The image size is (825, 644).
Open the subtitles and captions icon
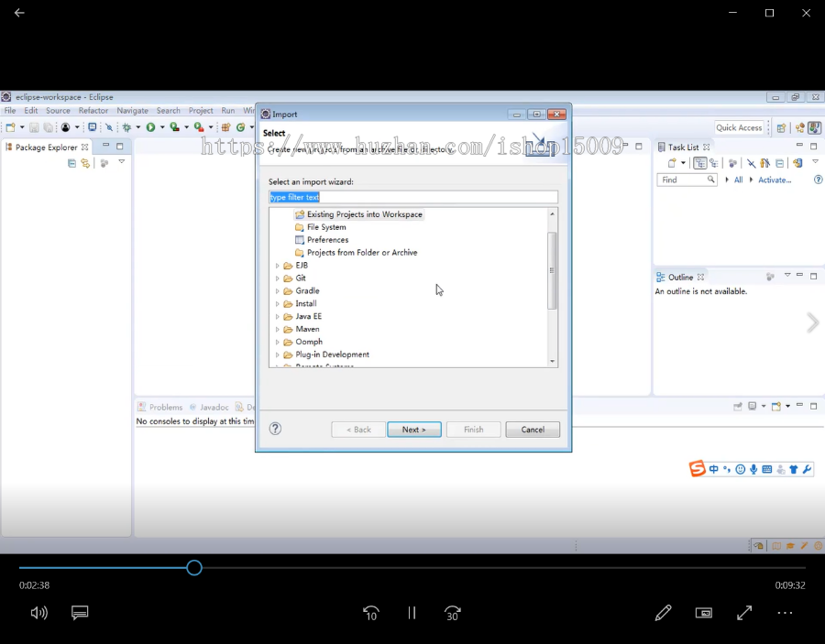(80, 613)
